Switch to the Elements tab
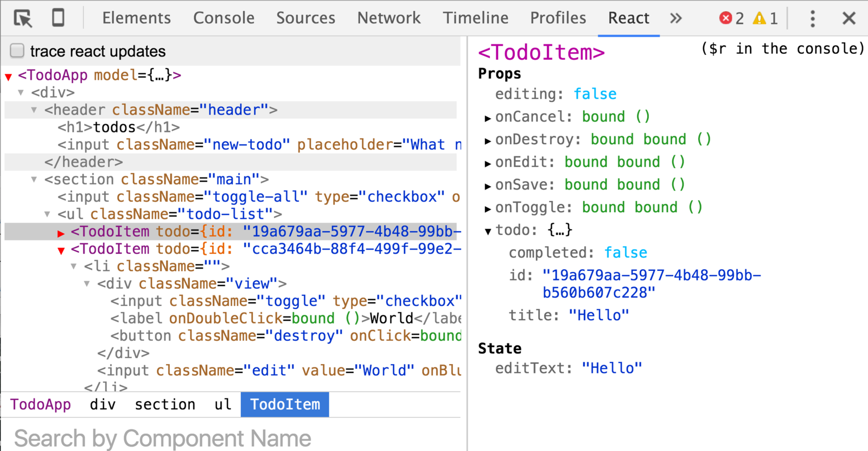This screenshot has width=868, height=451. 137,18
